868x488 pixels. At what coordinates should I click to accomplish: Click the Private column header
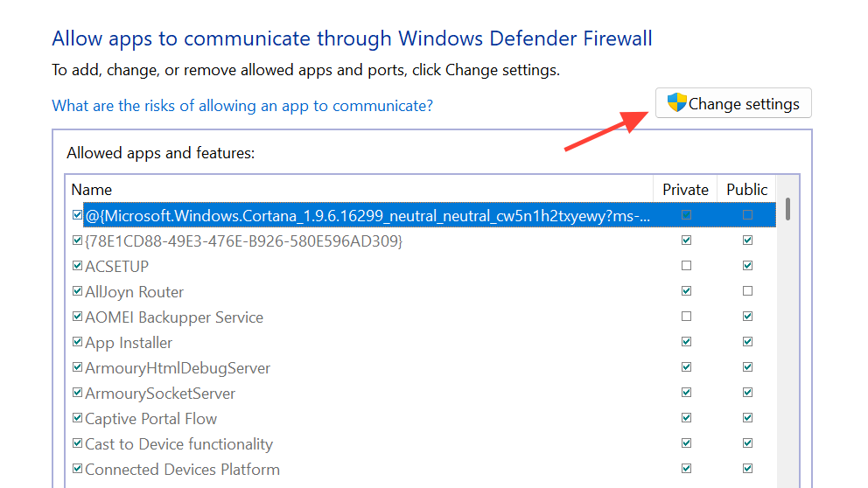tap(685, 190)
